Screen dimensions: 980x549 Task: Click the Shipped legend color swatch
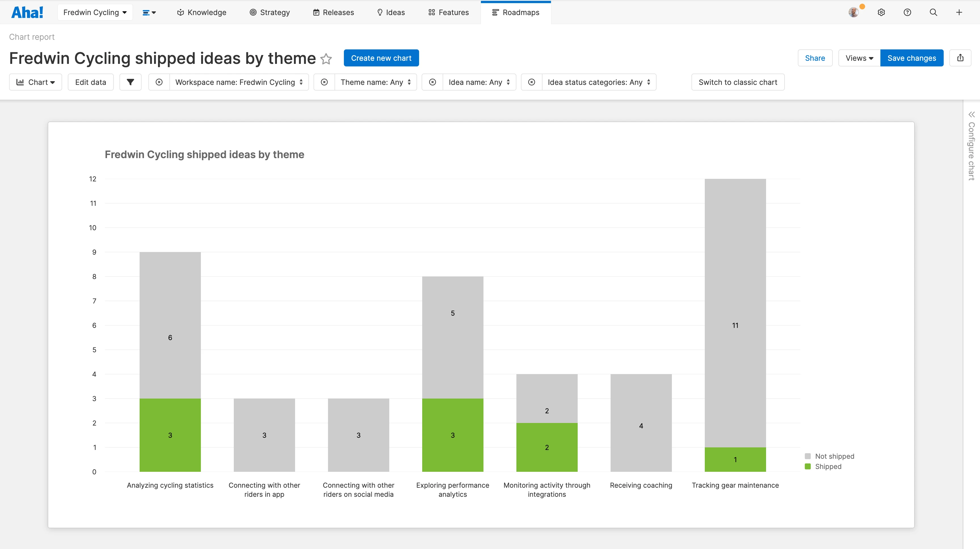point(808,466)
